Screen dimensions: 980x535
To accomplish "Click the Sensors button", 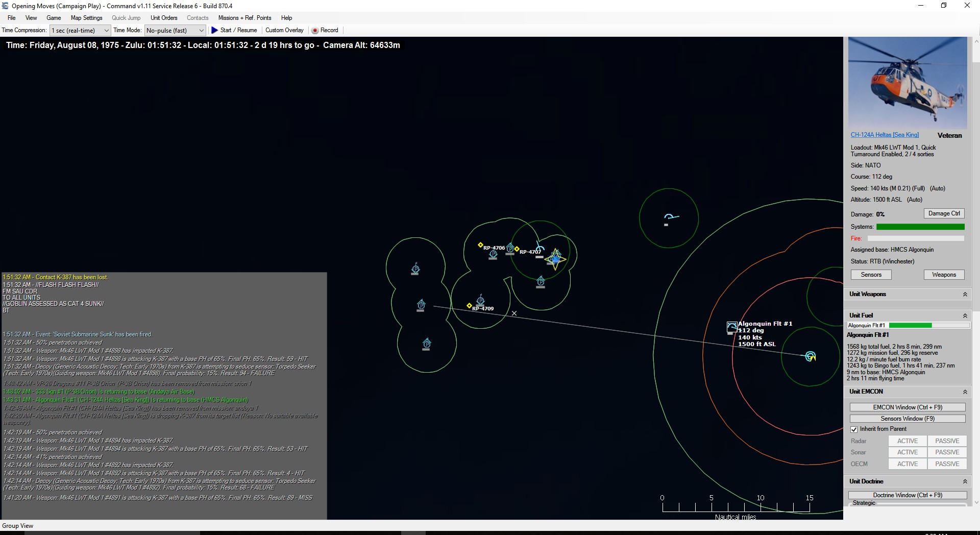I will (x=871, y=275).
